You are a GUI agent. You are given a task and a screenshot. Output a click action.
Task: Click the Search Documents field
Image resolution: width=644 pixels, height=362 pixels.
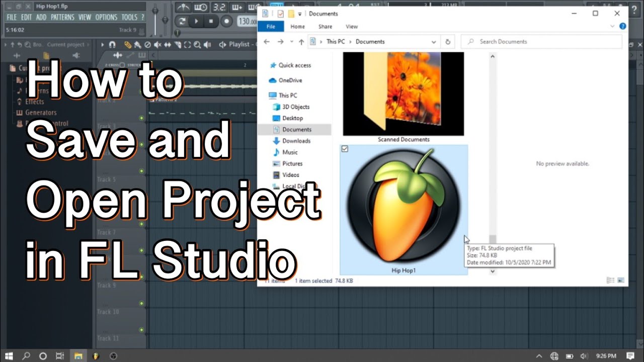pos(541,42)
